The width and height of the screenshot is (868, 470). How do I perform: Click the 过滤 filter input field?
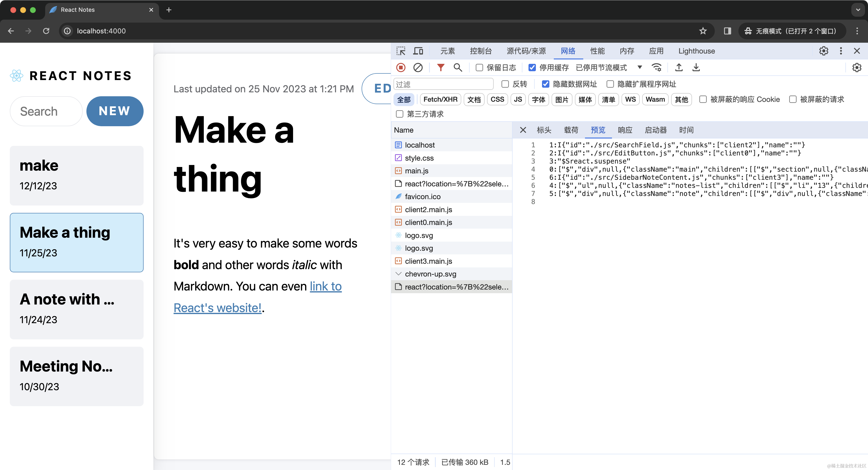[x=443, y=84]
